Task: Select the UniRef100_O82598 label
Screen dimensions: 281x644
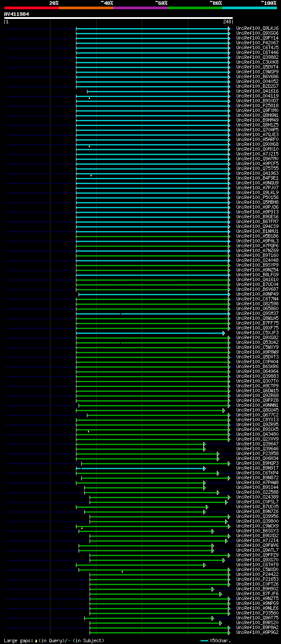Action: tap(257, 304)
